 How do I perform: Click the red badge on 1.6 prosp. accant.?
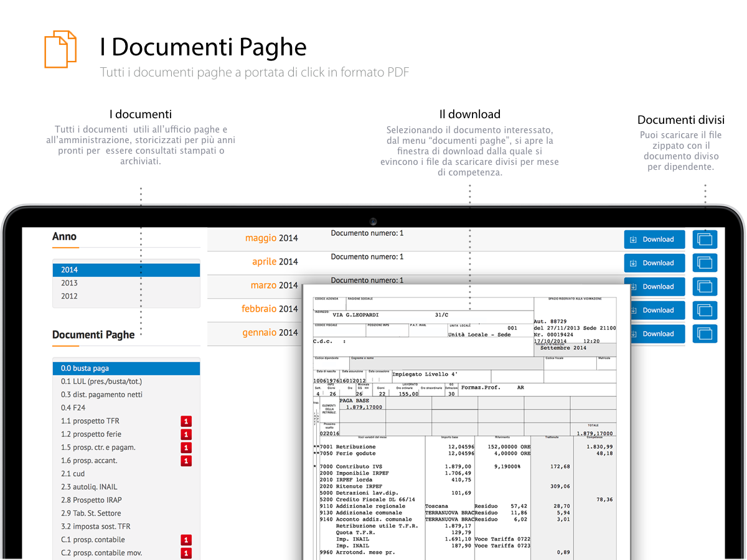pyautogui.click(x=186, y=460)
